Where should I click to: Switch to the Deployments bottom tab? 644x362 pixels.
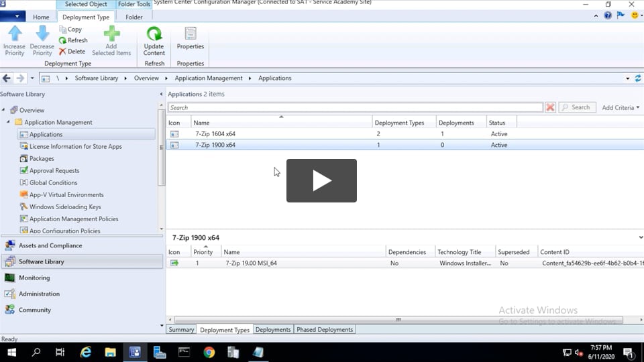(273, 330)
